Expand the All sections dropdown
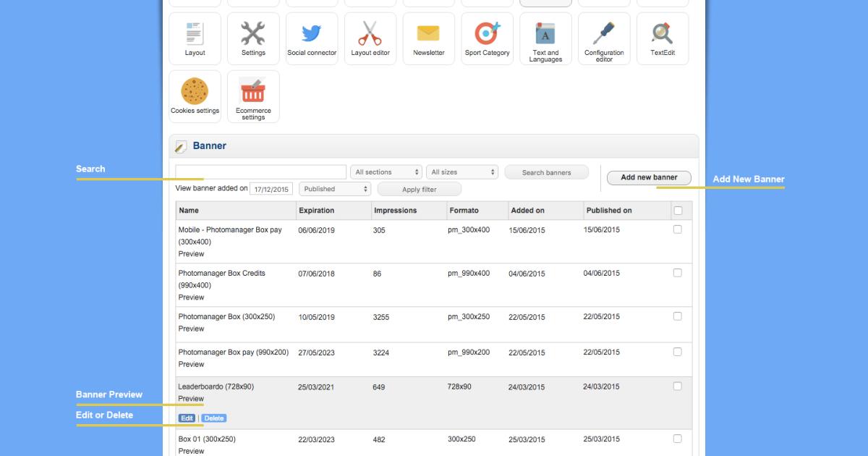This screenshot has height=456, width=868. [x=386, y=172]
